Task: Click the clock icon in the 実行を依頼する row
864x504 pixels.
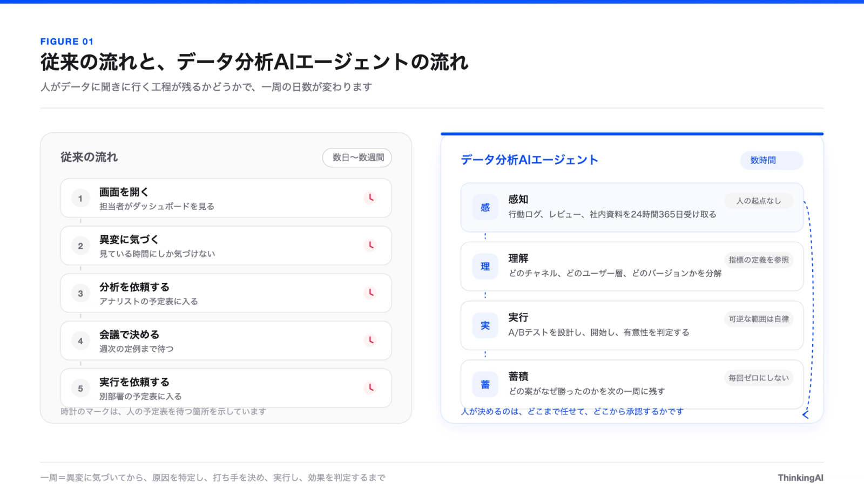Action: [x=370, y=388]
